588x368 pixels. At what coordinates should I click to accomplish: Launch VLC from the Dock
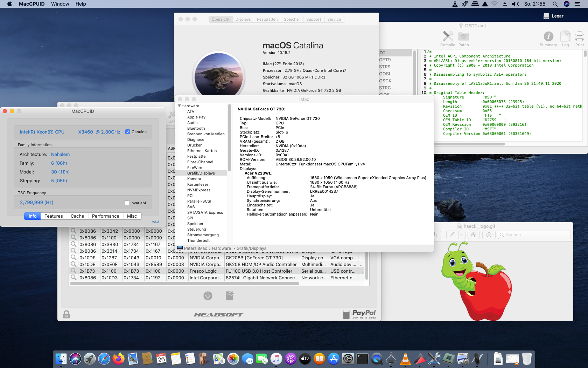click(405, 359)
